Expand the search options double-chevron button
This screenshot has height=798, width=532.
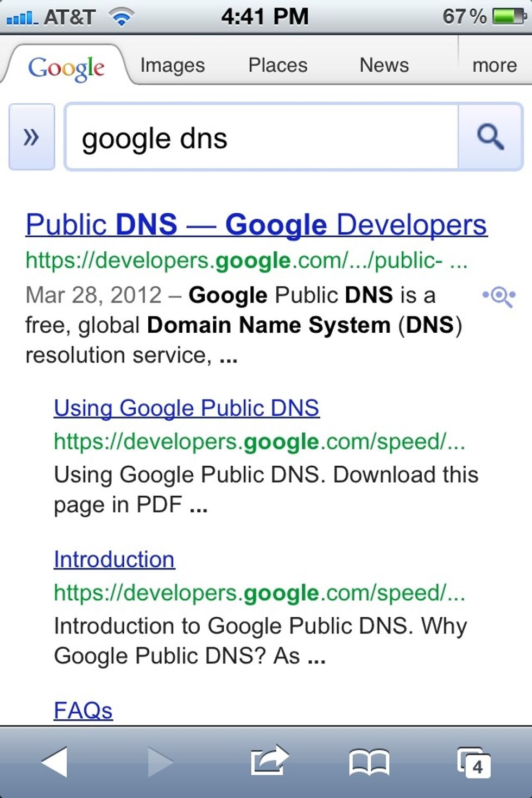point(31,137)
